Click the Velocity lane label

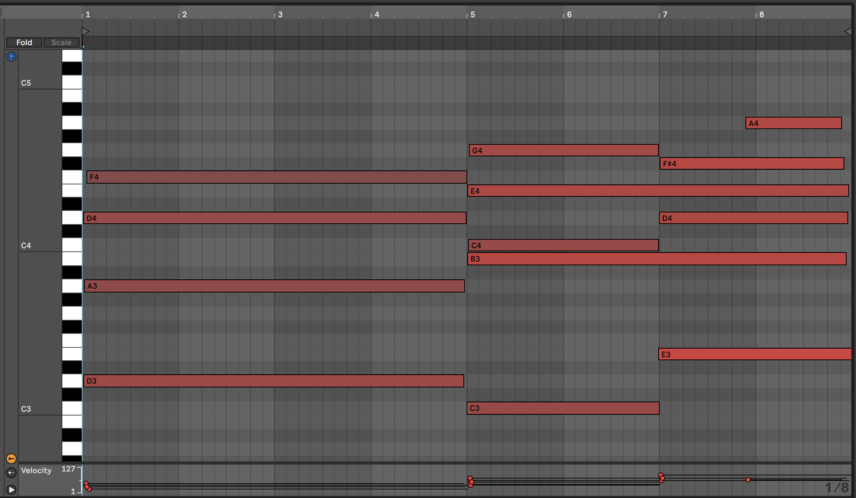coord(36,470)
